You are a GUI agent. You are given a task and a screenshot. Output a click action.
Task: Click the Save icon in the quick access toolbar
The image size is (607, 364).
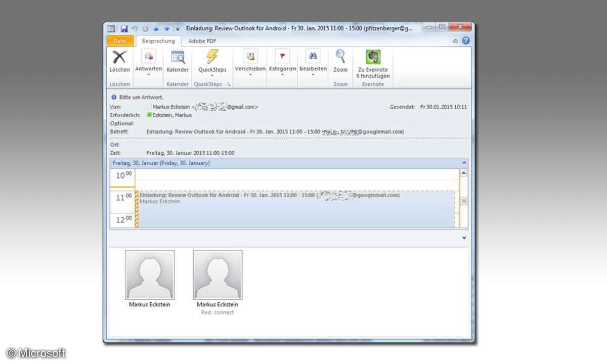point(124,29)
